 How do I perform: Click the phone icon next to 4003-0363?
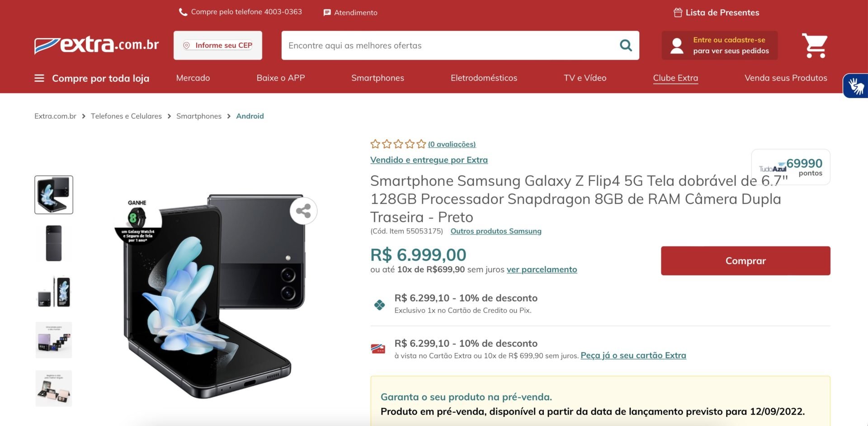click(183, 12)
